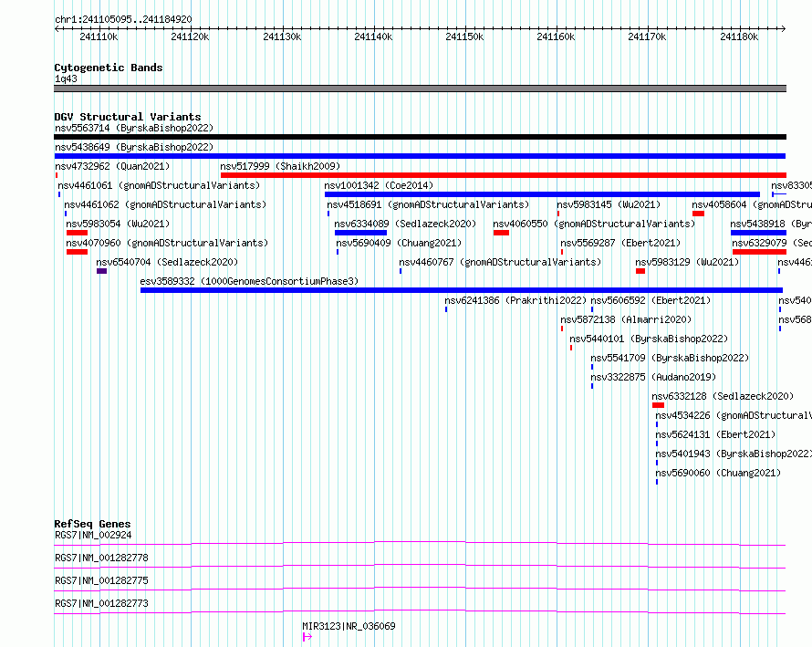Viewport: 812px width, 647px height.
Task: Open the nsv4060550 (gnomADStructuralVariants) label
Action: (x=595, y=224)
